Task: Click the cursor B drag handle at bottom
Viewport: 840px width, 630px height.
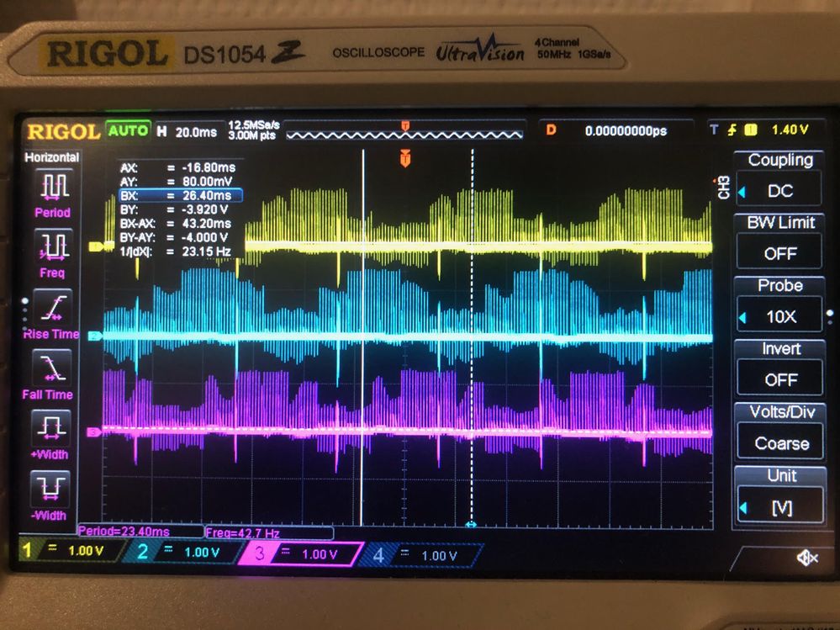Action: [471, 524]
